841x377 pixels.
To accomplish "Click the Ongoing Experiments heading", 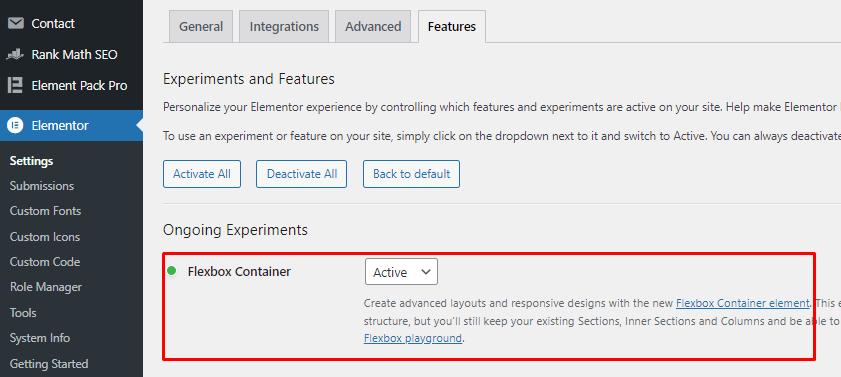I will pyautogui.click(x=235, y=230).
